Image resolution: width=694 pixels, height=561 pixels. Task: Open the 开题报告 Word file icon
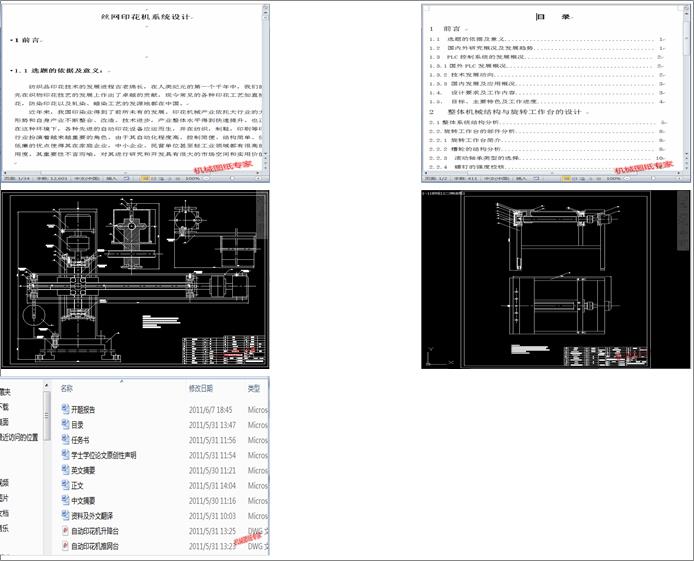[65, 409]
